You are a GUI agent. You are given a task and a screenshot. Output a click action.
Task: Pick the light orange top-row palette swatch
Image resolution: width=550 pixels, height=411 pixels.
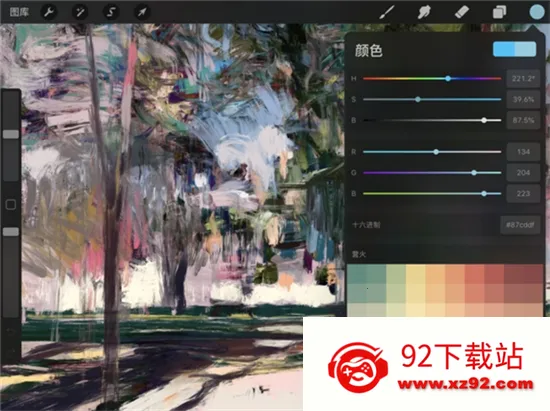[x=435, y=274]
